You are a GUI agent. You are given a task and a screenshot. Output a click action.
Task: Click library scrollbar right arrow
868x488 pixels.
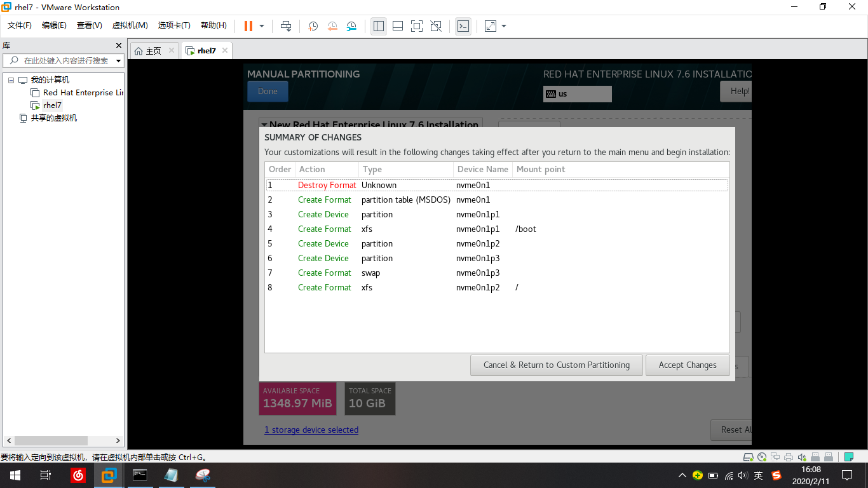click(118, 440)
